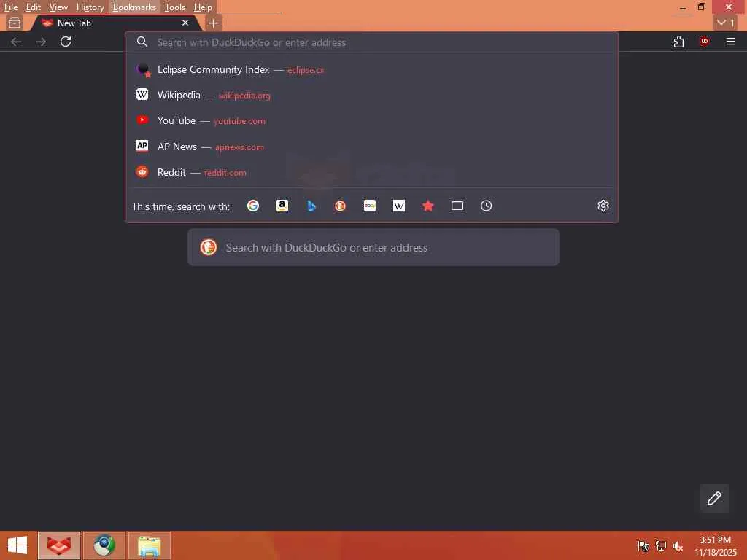Open the Extensions puzzle icon
Image resolution: width=747 pixels, height=560 pixels.
coord(678,42)
